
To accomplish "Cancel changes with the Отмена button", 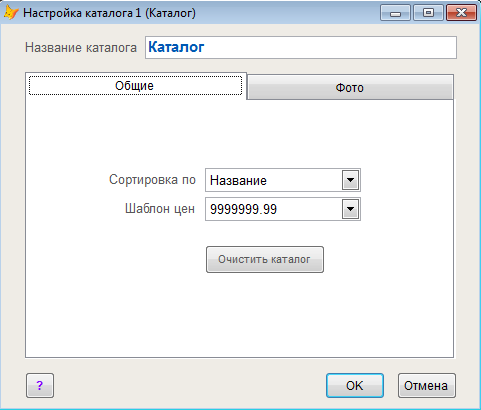I will pyautogui.click(x=426, y=386).
